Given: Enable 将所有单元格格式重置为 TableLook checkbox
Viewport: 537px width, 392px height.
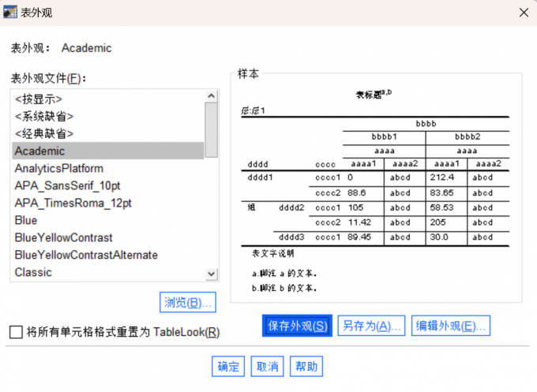Looking at the screenshot, I should click(x=16, y=332).
